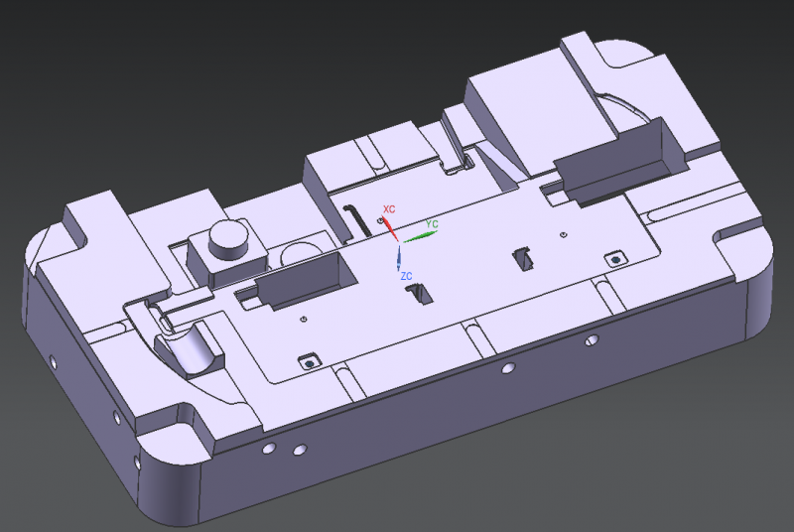
Task: Click the XC axis label
Action: coord(389,209)
